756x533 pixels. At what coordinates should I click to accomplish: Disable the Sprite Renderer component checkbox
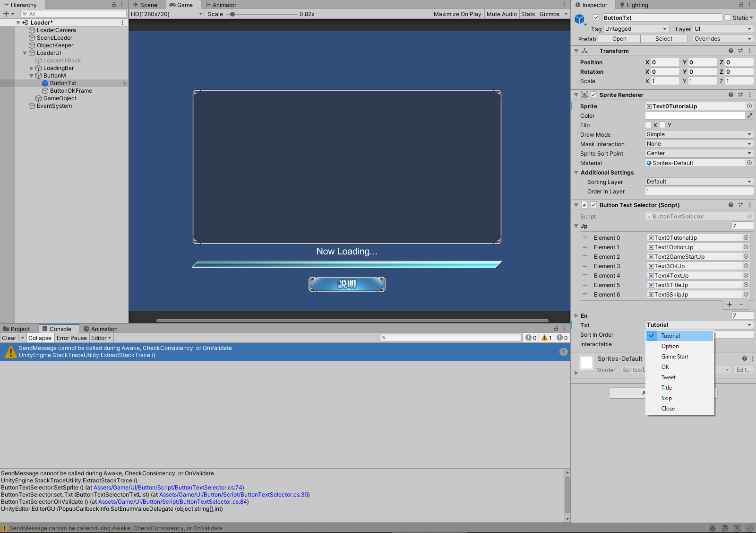click(593, 95)
